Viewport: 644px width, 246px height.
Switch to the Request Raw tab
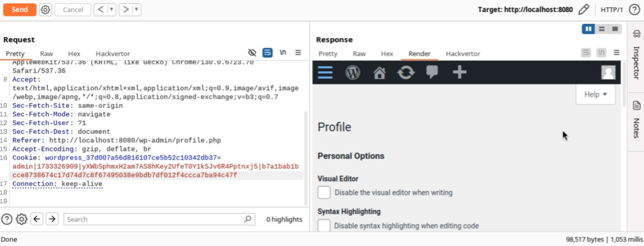[x=46, y=54]
